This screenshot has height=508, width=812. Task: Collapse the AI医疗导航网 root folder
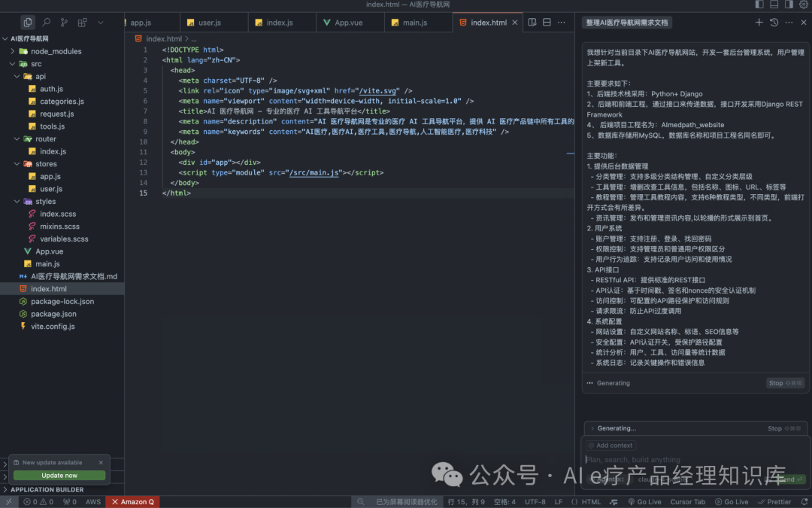[5, 38]
